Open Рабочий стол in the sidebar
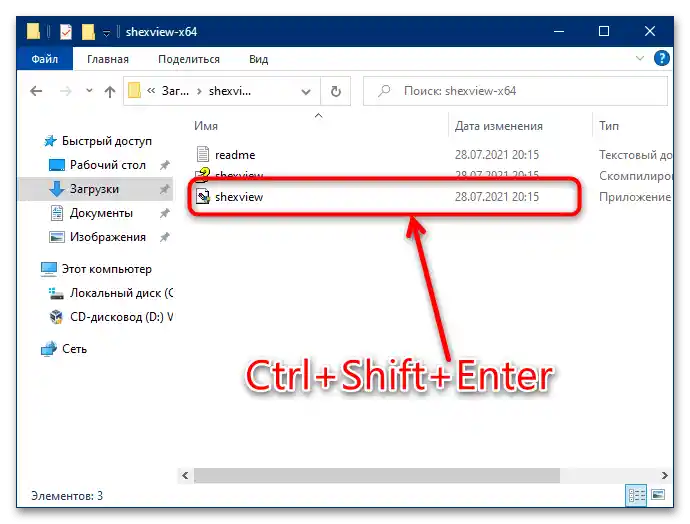 [x=107, y=165]
